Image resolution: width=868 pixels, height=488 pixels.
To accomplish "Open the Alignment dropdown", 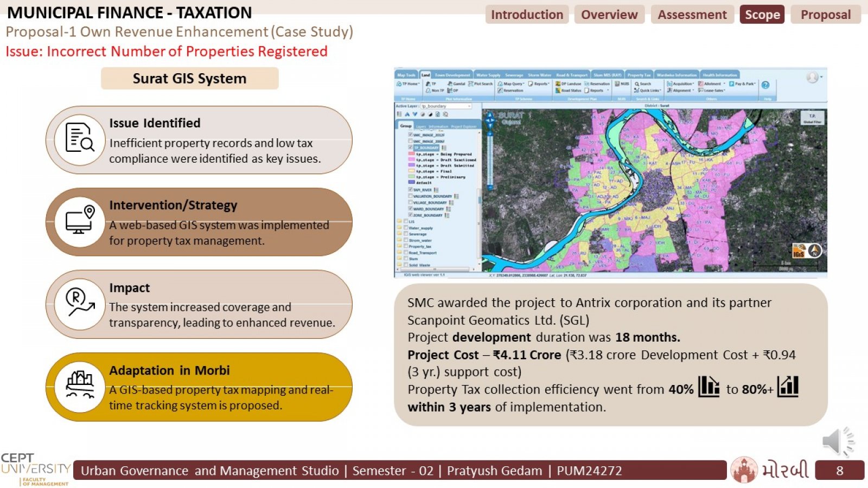I will pyautogui.click(x=680, y=91).
